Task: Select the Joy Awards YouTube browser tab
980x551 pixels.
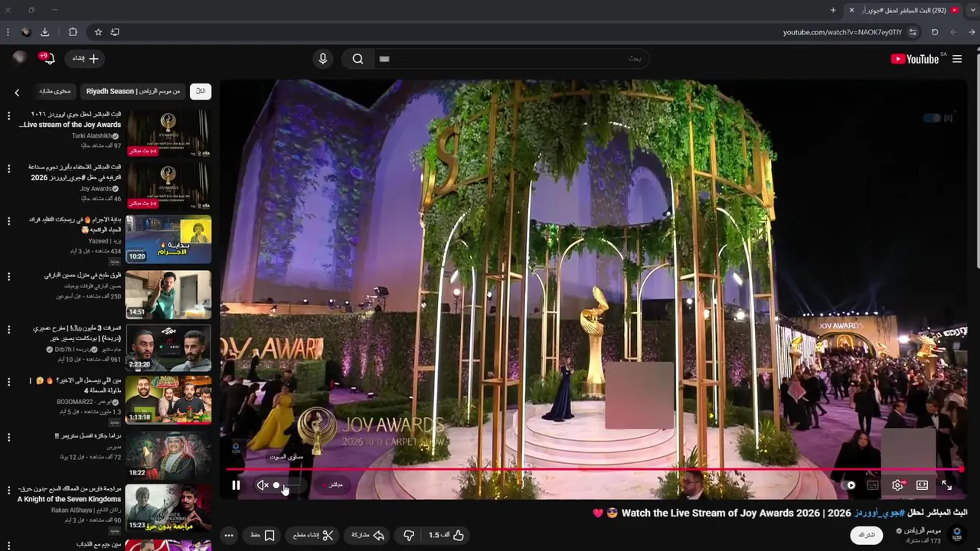Action: (904, 10)
